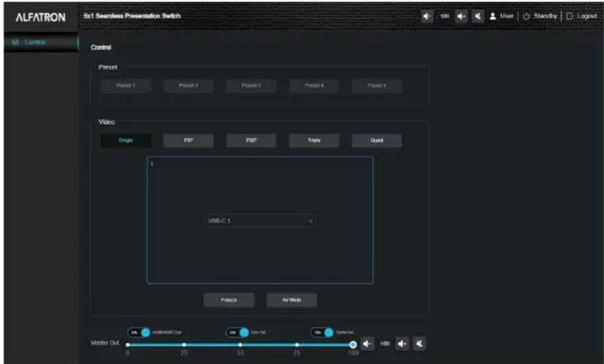Screen dimensions: 604x364
Task: Click the Master Out volume value 100
Action: 385,344
